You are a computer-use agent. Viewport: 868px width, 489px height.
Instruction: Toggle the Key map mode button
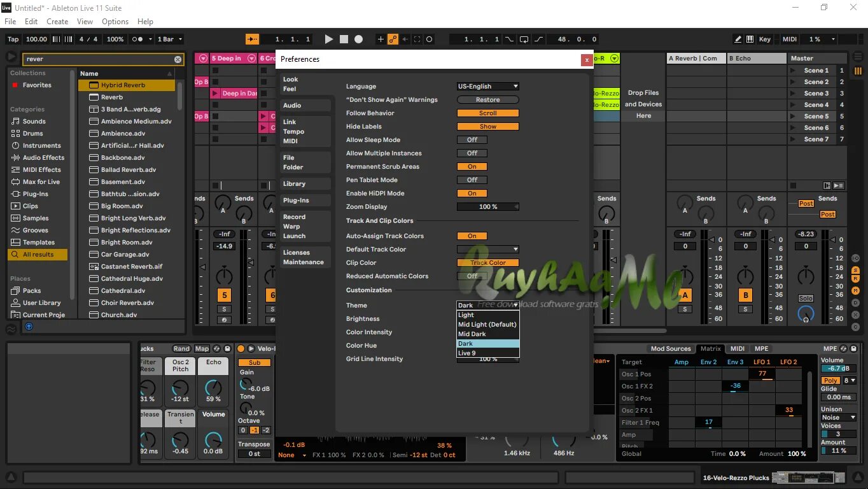pyautogui.click(x=765, y=39)
